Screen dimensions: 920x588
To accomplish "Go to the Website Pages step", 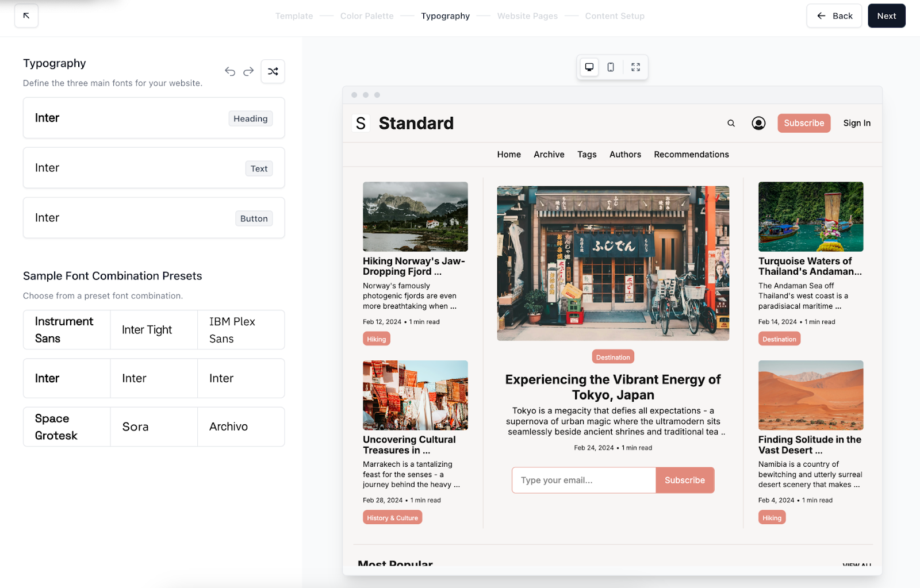I will 527,16.
